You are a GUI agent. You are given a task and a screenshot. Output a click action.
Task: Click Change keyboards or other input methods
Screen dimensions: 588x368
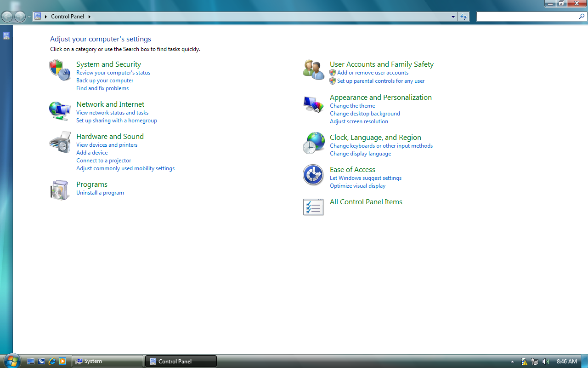(x=381, y=146)
